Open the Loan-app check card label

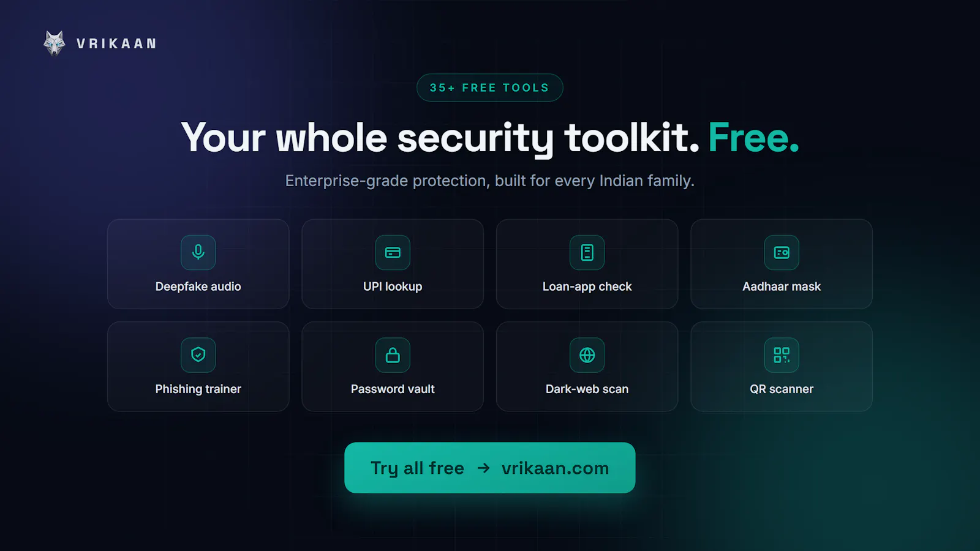click(x=587, y=287)
